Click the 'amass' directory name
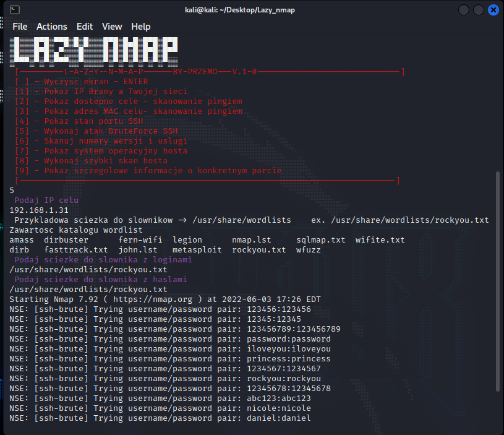This screenshot has height=435, width=504. point(22,240)
